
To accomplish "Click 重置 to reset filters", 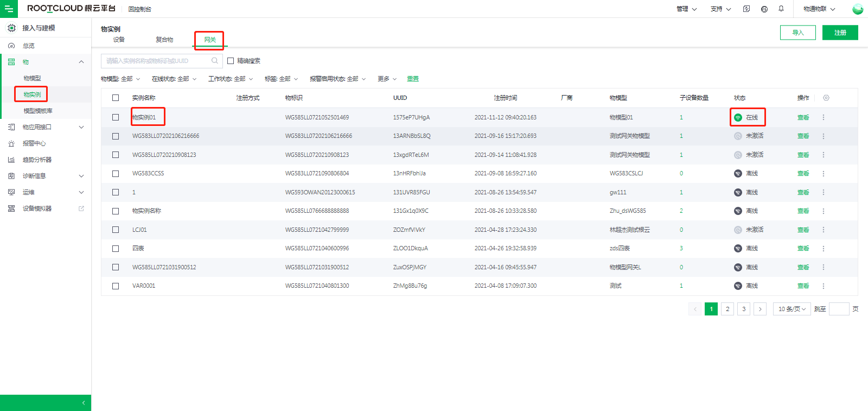I will coord(413,79).
